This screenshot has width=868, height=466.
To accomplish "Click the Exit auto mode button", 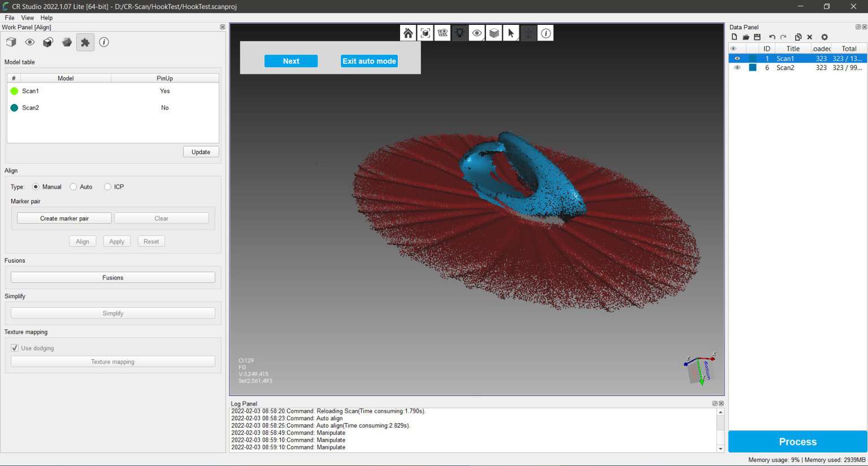I will (x=368, y=61).
